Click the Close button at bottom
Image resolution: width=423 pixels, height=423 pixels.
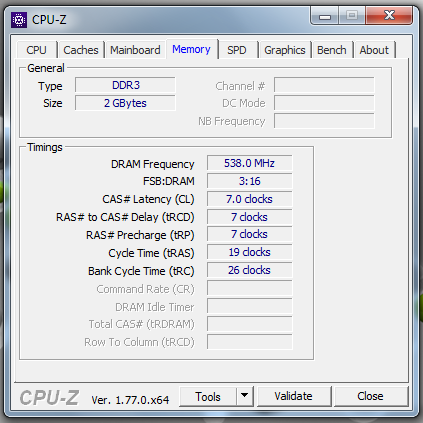pyautogui.click(x=370, y=396)
